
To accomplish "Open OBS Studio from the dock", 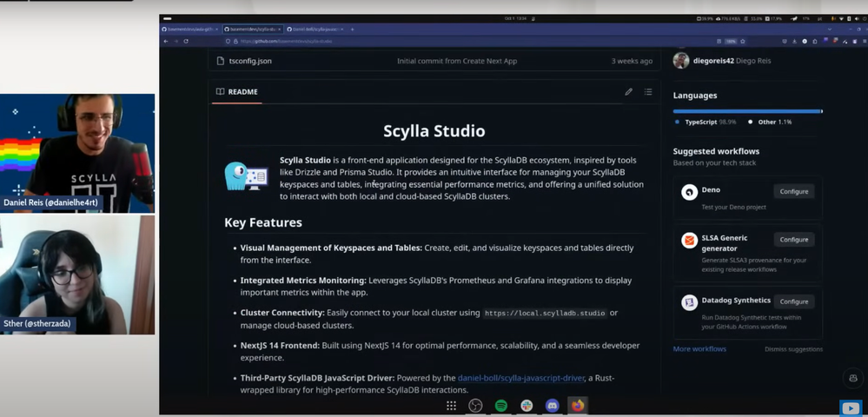I will (x=475, y=406).
